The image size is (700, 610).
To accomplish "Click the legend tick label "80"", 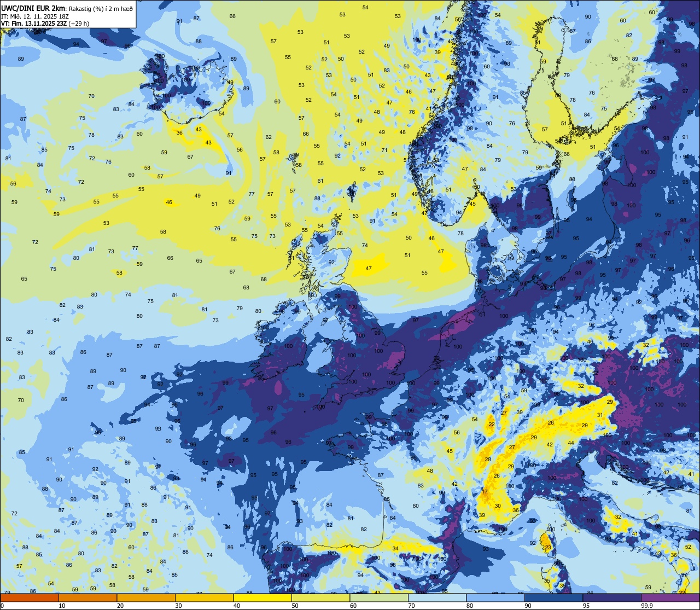I will click(x=469, y=606).
